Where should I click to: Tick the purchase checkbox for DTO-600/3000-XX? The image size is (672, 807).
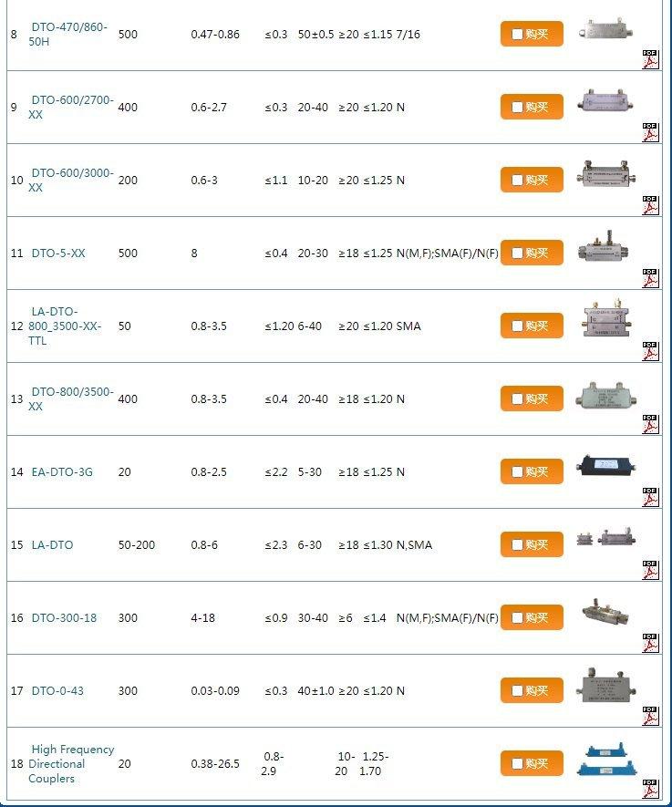click(517, 180)
